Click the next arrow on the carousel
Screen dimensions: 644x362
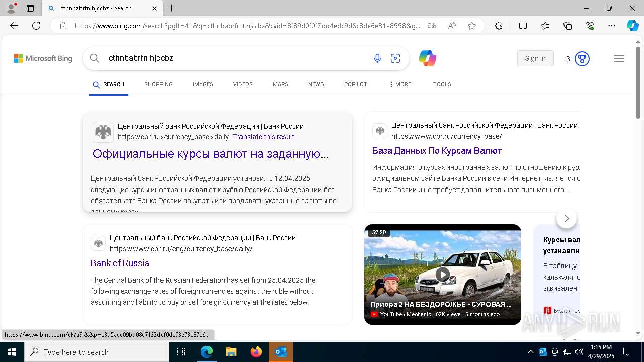tap(567, 218)
